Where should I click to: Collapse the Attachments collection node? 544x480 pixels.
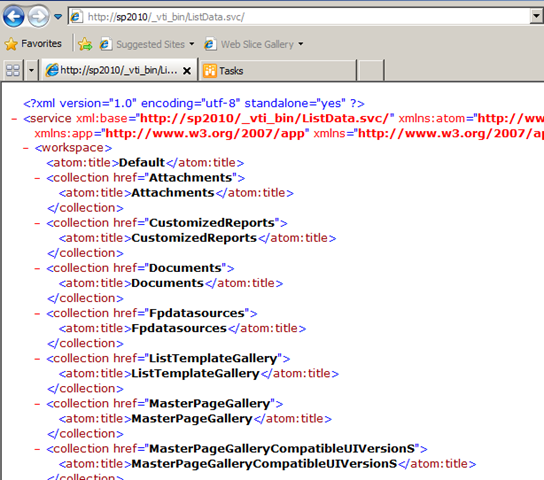click(x=37, y=178)
